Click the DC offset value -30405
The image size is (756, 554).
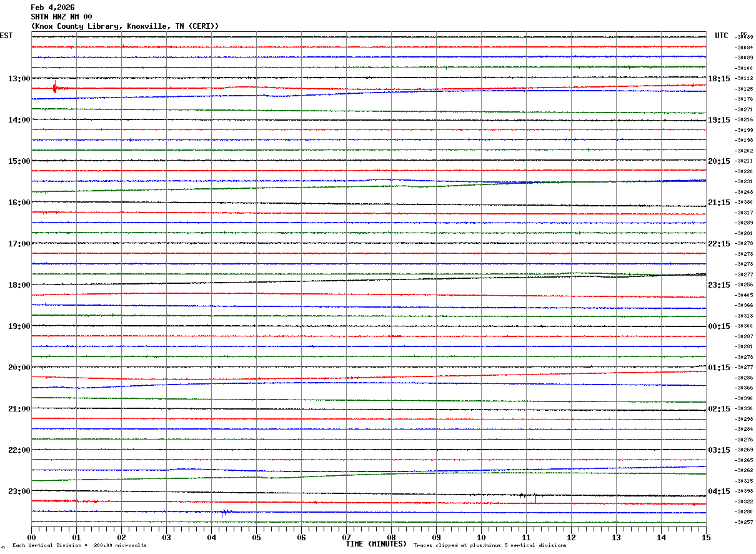click(x=744, y=295)
